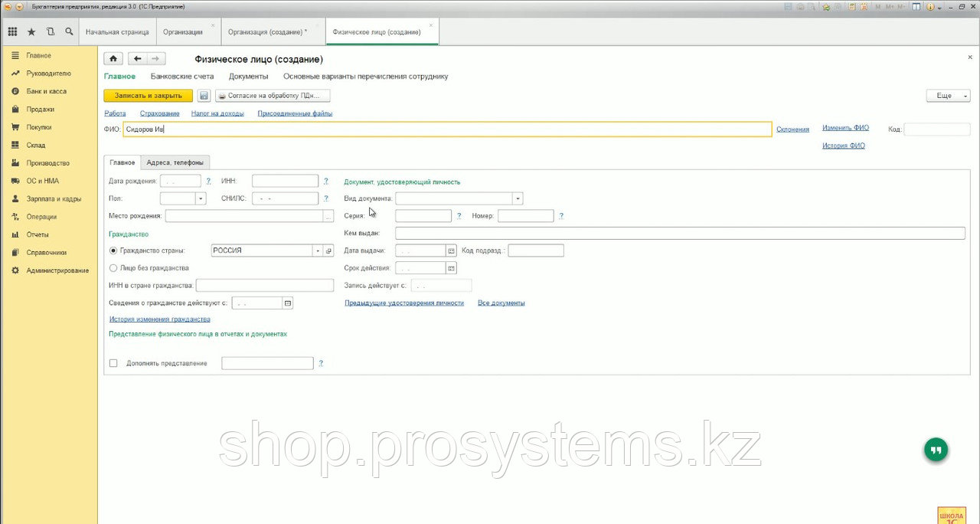Viewport: 980px width, 524px height.
Task: Select Гражданство страны radio button
Action: point(113,251)
